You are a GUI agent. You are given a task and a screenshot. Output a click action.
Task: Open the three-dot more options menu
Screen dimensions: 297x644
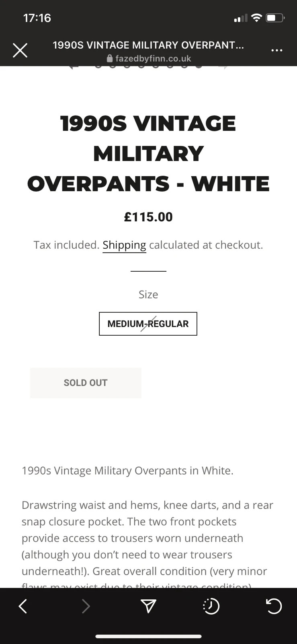point(277,50)
